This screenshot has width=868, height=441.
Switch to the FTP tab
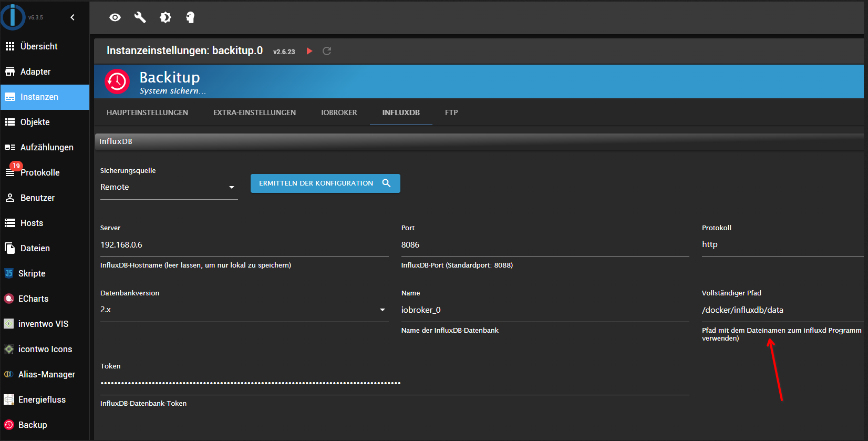click(451, 112)
